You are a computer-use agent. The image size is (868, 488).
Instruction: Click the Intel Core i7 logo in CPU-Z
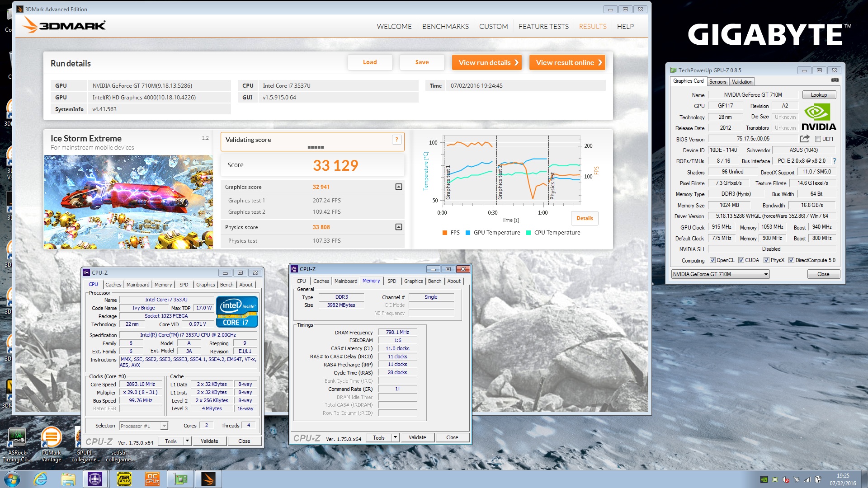pyautogui.click(x=237, y=311)
